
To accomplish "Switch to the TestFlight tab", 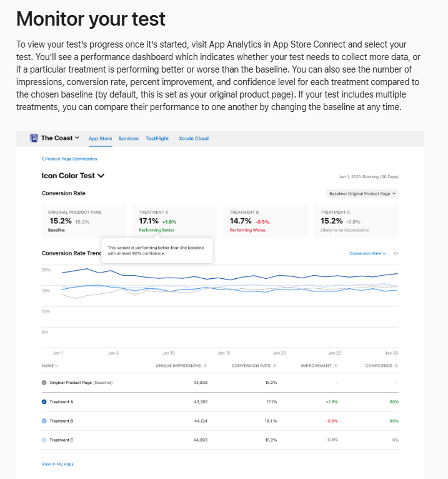I will [157, 139].
